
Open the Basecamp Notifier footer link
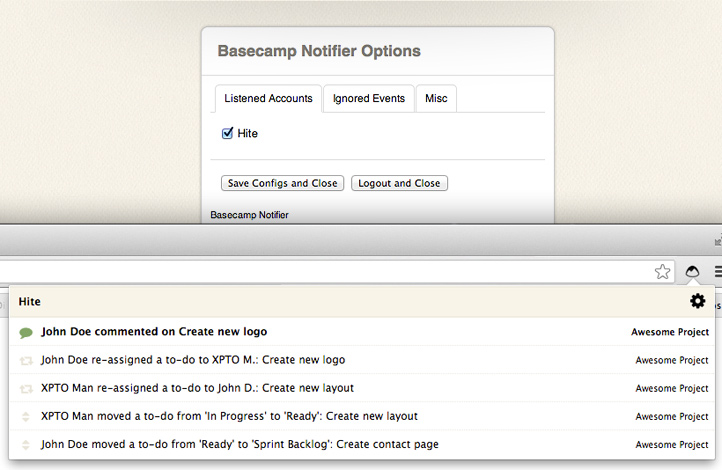(249, 215)
